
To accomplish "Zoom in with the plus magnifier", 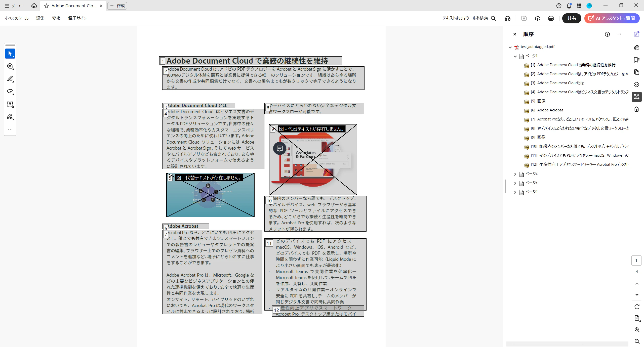I will click(637, 330).
